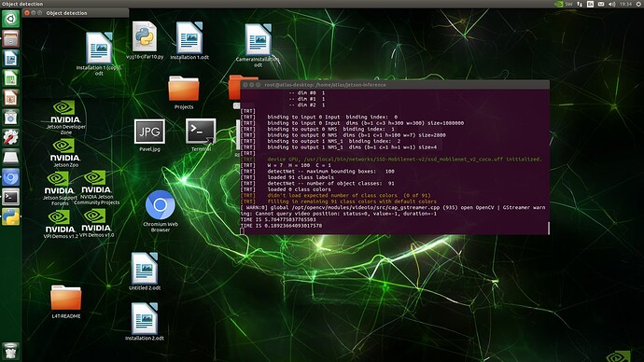This screenshot has width=644, height=362.
Task: Open Jetson Support Forums shortcut
Action: 60,188
